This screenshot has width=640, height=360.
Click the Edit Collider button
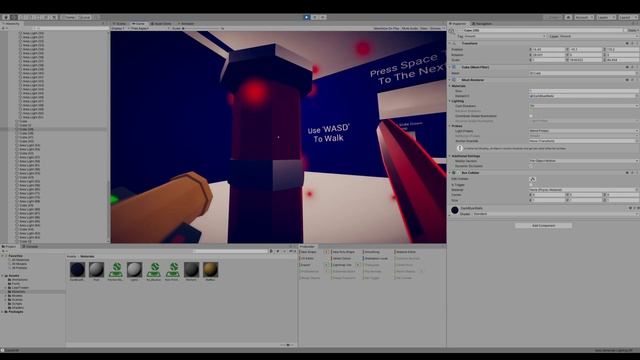[533, 179]
